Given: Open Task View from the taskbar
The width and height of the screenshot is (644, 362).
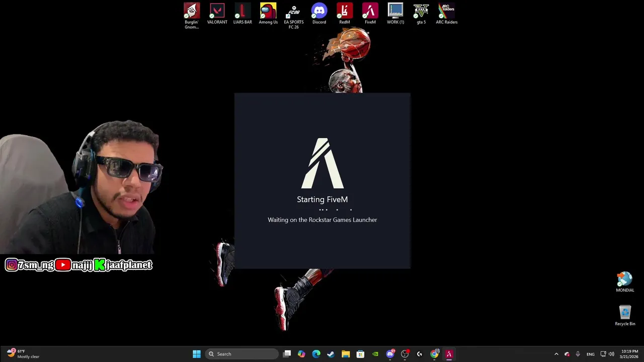Looking at the screenshot, I should pos(287,354).
